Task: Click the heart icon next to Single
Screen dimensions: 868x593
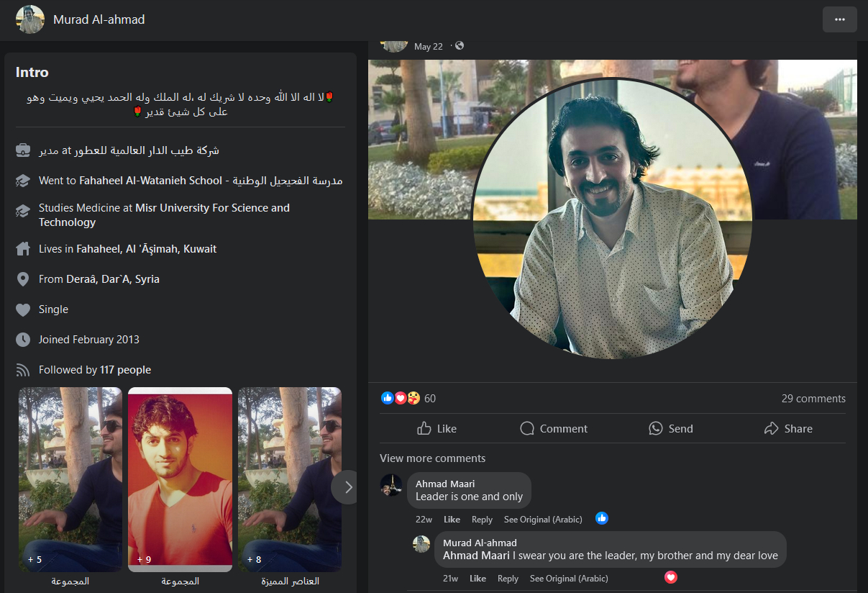Action: 23,309
